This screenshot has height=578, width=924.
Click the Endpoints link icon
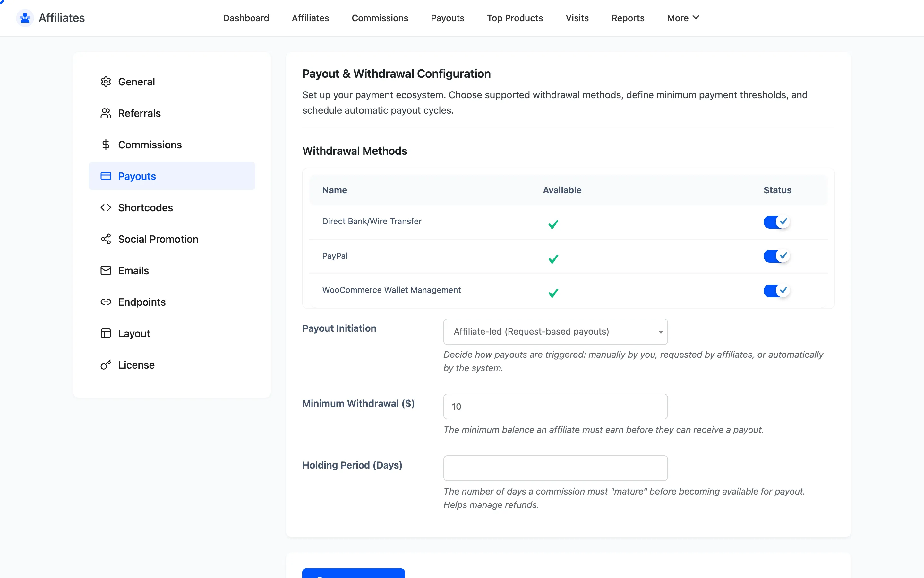[106, 302]
